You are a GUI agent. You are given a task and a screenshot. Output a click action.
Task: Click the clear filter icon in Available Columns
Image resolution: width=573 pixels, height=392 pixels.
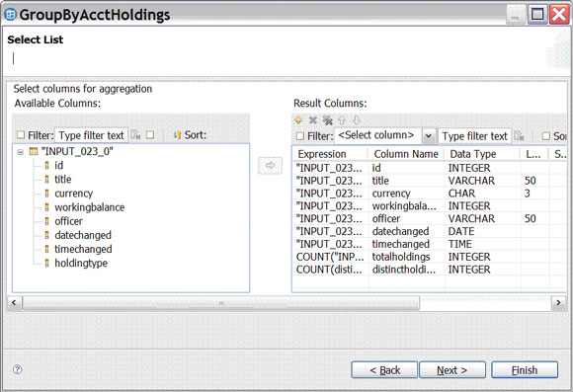click(x=135, y=135)
